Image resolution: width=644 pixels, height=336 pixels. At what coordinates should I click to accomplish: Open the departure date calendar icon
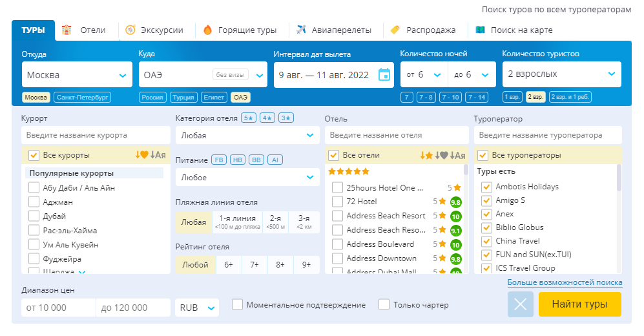pyautogui.click(x=384, y=75)
